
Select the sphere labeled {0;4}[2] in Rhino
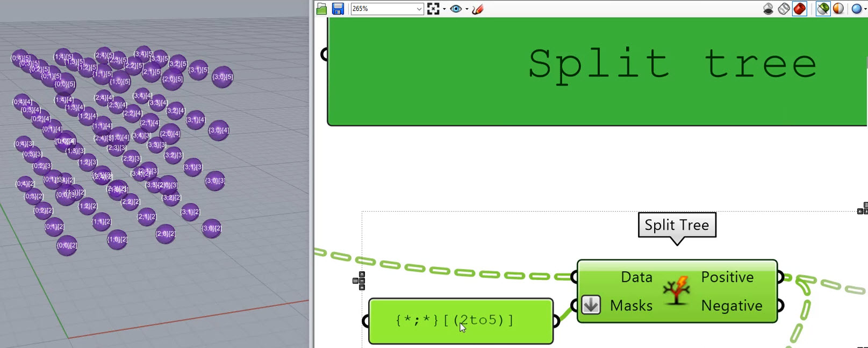coord(25,184)
